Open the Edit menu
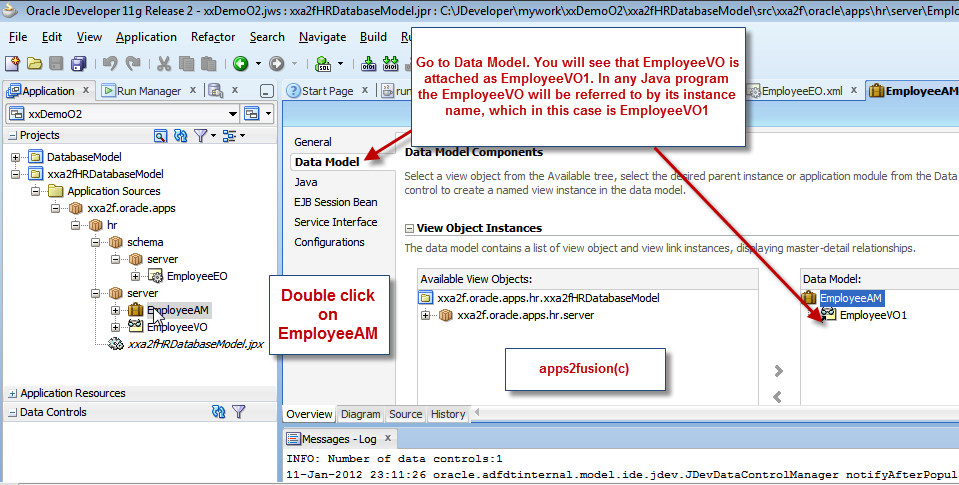Viewport: 959px width, 485px height. pyautogui.click(x=52, y=37)
